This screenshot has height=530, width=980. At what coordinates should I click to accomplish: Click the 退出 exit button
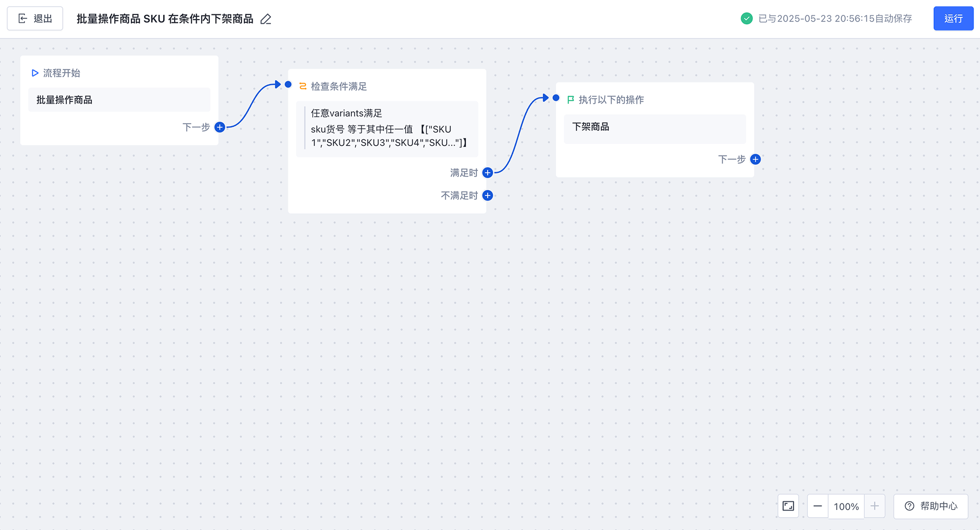click(35, 18)
